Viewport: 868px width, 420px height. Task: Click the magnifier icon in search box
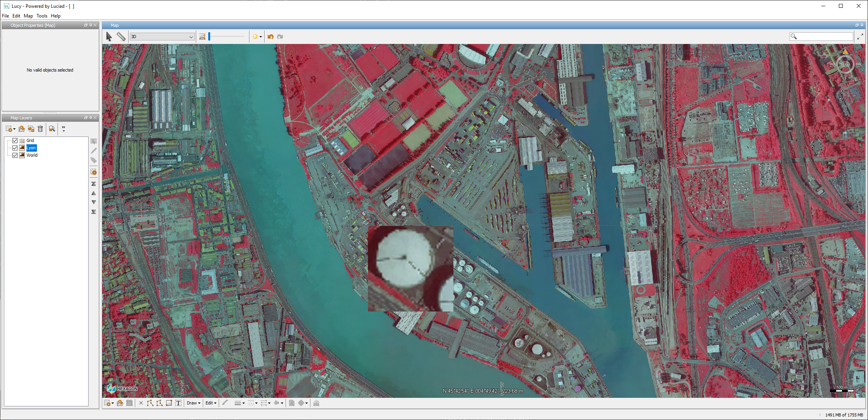tap(794, 37)
